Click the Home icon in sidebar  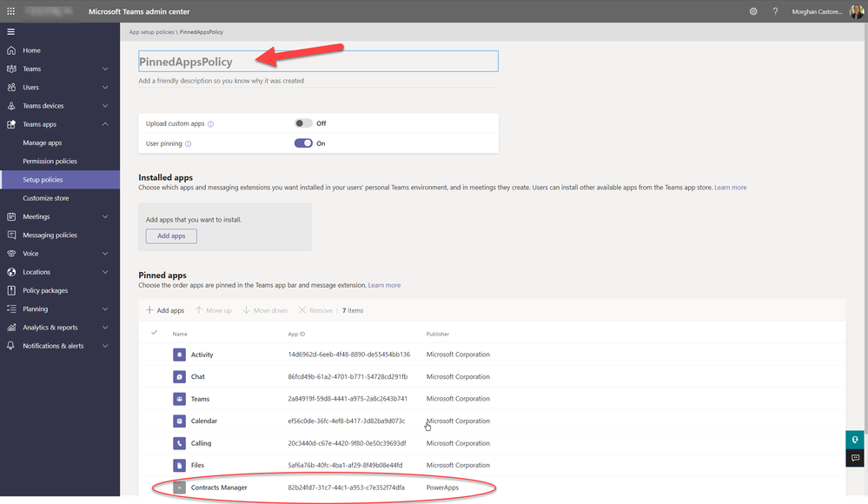click(x=11, y=50)
